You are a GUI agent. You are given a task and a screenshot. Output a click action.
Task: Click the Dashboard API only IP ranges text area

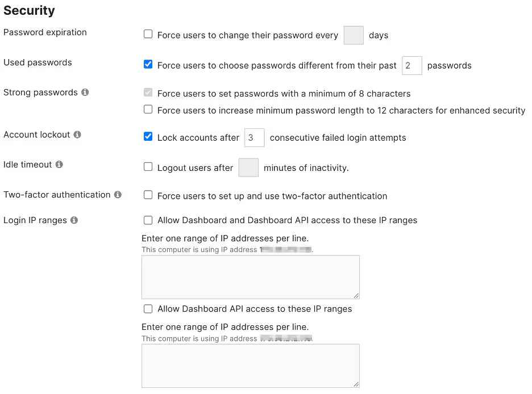point(251,366)
